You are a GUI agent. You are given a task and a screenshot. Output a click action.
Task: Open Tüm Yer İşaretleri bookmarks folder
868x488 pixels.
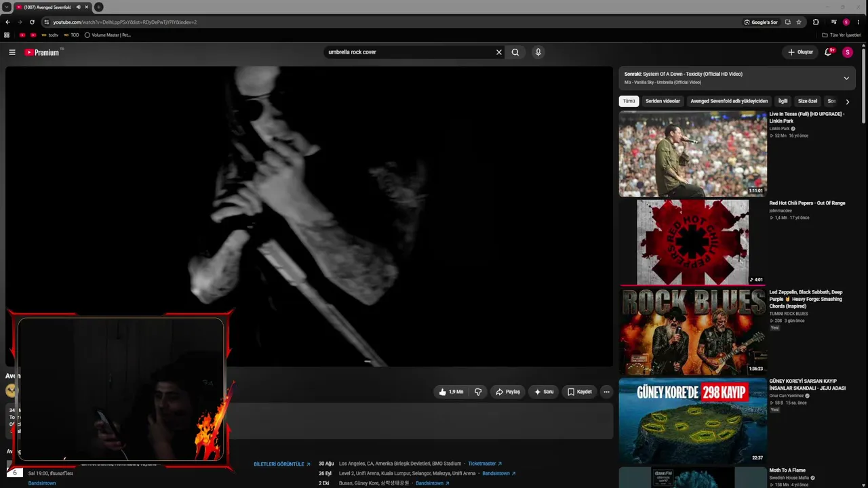coord(842,35)
